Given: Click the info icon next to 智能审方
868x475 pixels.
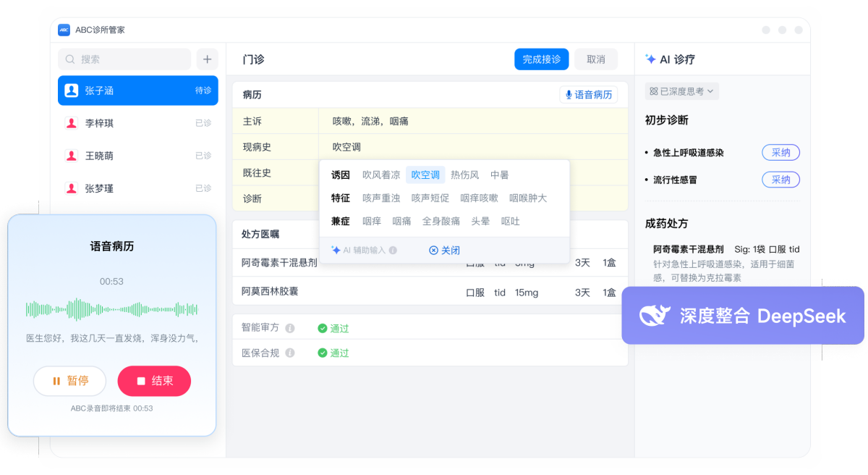Looking at the screenshot, I should point(290,328).
